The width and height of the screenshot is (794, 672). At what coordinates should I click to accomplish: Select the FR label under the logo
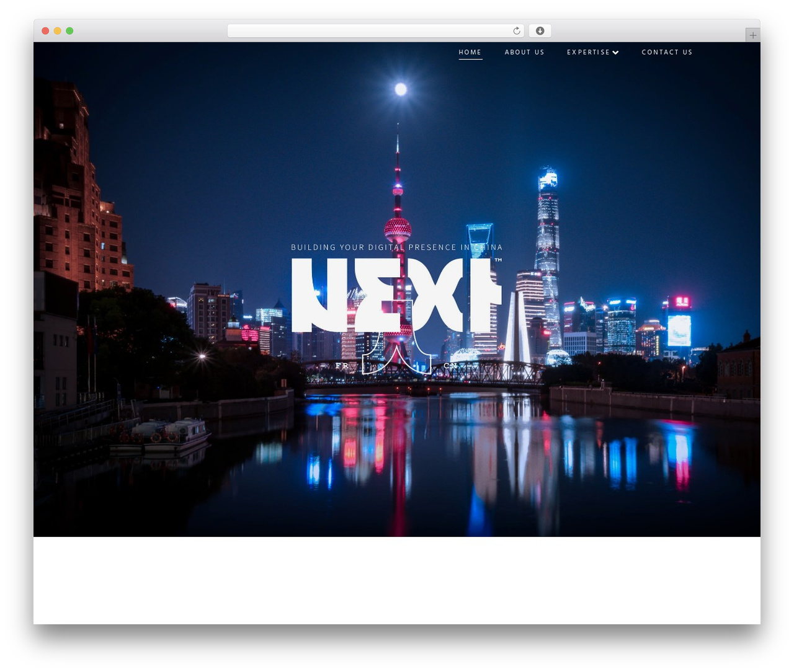click(342, 366)
